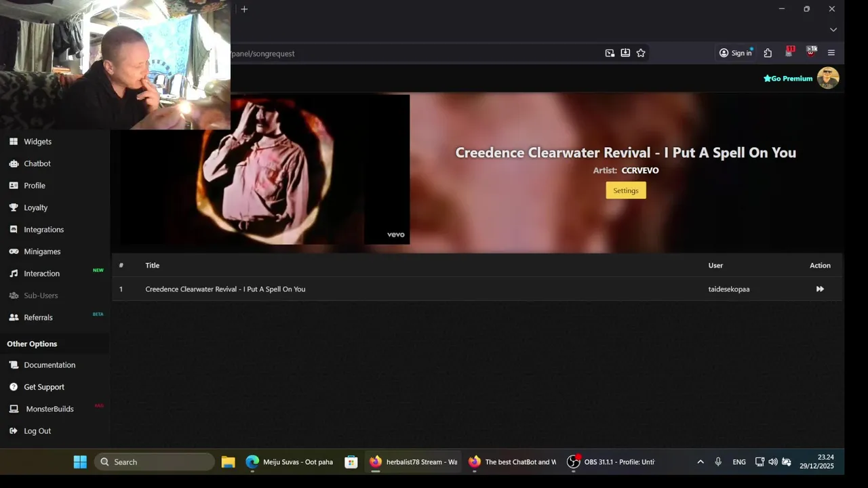Bookmark this page with the star icon
Image resolution: width=868 pixels, height=488 pixels.
(641, 53)
